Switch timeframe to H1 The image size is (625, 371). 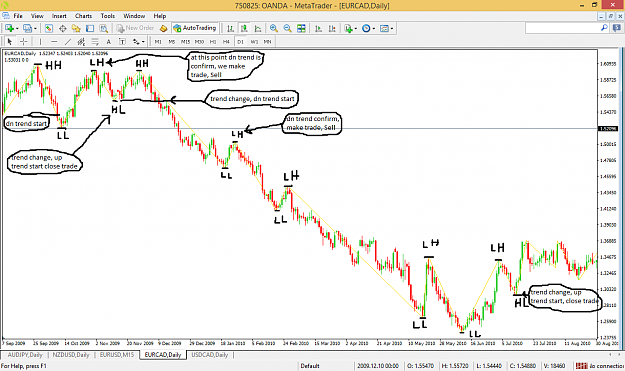(213, 41)
